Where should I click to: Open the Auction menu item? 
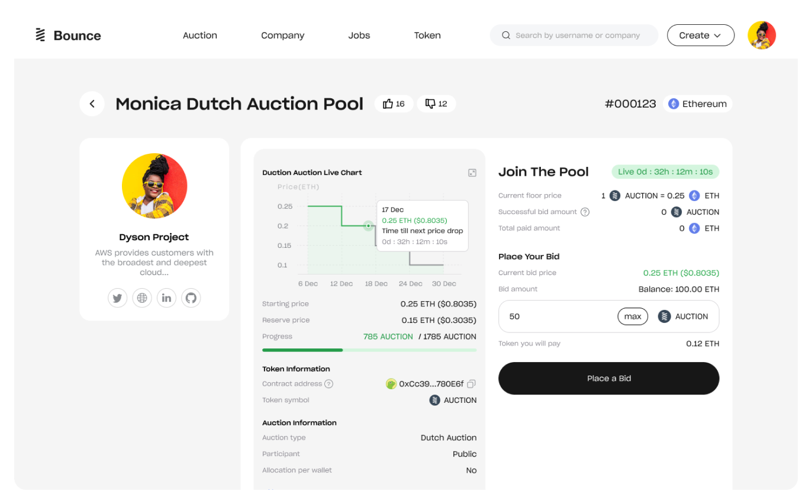click(x=200, y=35)
